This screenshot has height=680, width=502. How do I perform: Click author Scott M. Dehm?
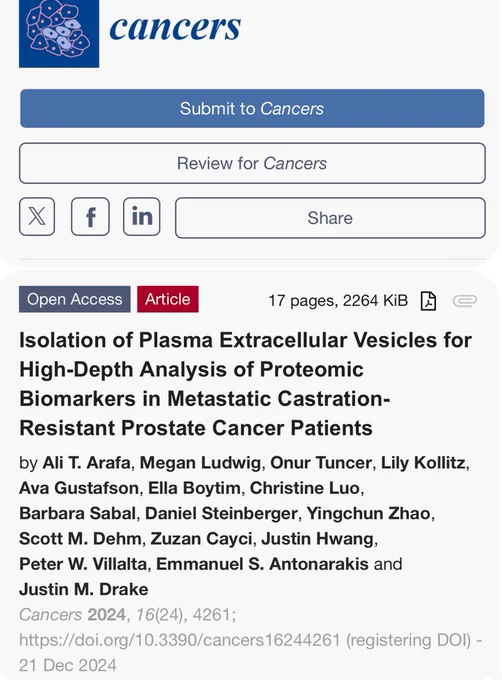pos(80,539)
